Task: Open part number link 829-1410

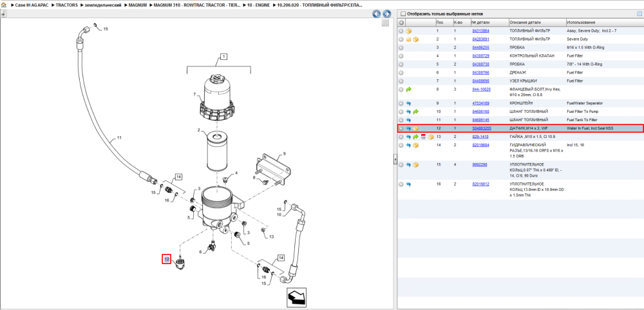Action: 479,137
